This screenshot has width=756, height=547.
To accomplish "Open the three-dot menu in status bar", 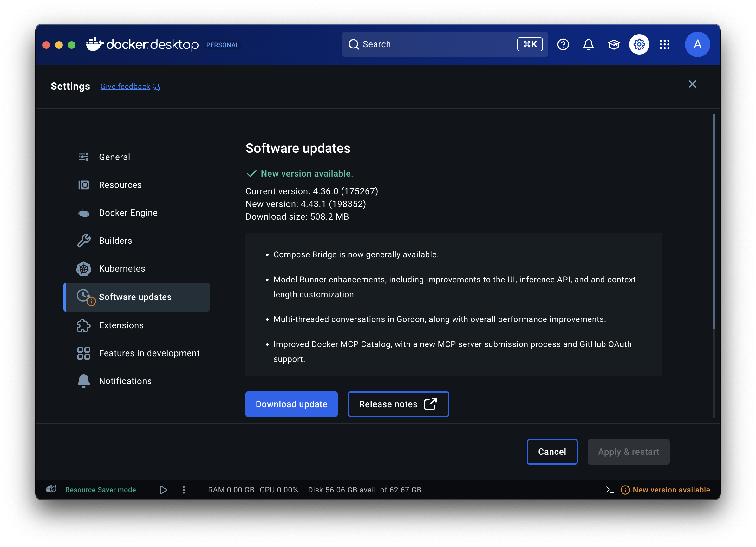I will 184,490.
